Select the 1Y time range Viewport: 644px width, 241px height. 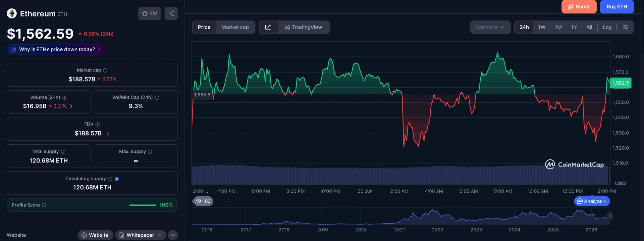click(x=574, y=27)
